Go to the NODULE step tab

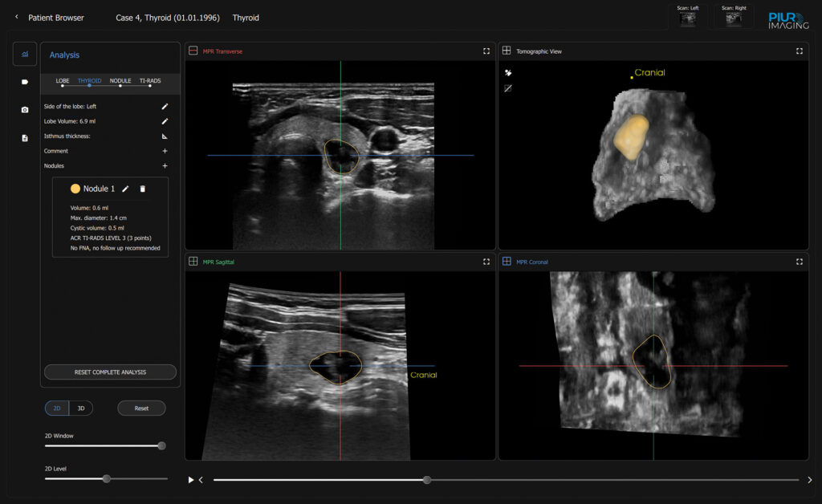point(120,81)
